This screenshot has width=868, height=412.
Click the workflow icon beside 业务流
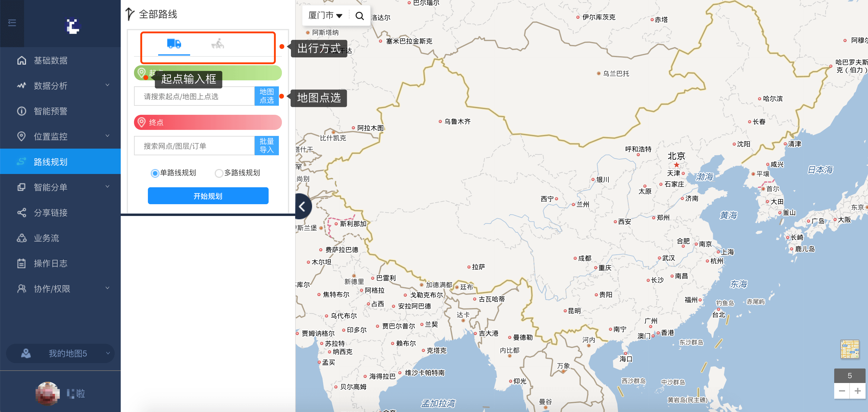pyautogui.click(x=21, y=238)
